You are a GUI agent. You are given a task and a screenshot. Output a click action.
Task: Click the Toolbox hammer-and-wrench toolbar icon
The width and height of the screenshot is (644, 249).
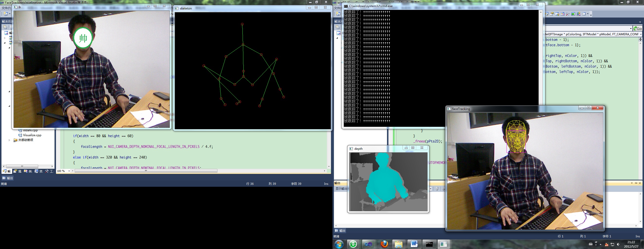click(x=568, y=14)
